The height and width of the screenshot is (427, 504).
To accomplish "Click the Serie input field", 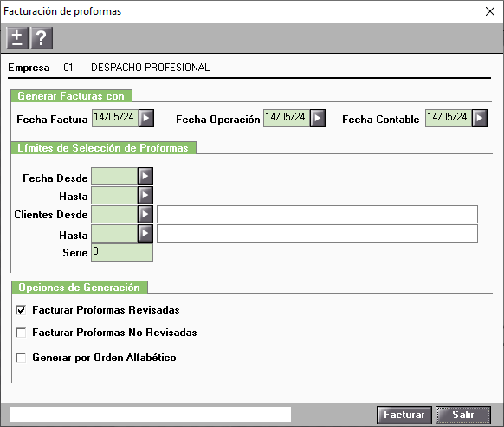I will pyautogui.click(x=122, y=252).
